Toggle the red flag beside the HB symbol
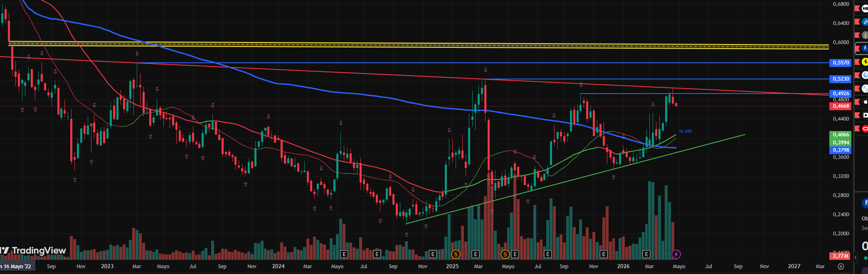The height and width of the screenshot is (274, 868). 857,8
